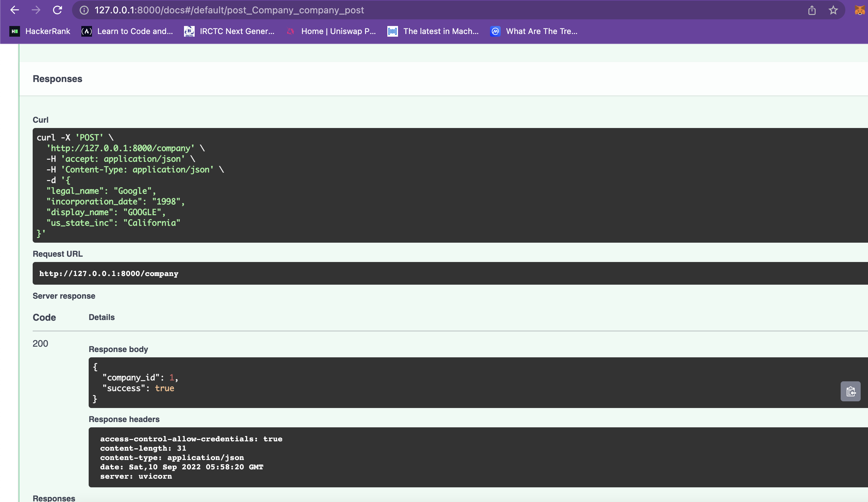Click the 200 response code
The width and height of the screenshot is (868, 502).
click(40, 344)
